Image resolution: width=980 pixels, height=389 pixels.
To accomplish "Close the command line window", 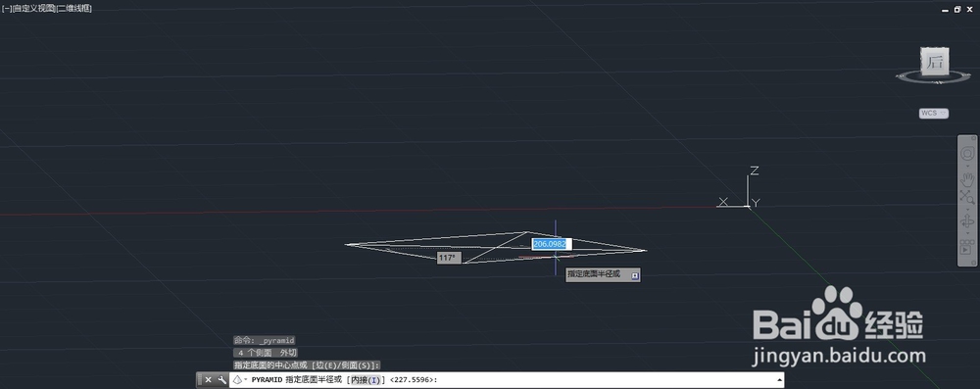I will click(x=208, y=379).
